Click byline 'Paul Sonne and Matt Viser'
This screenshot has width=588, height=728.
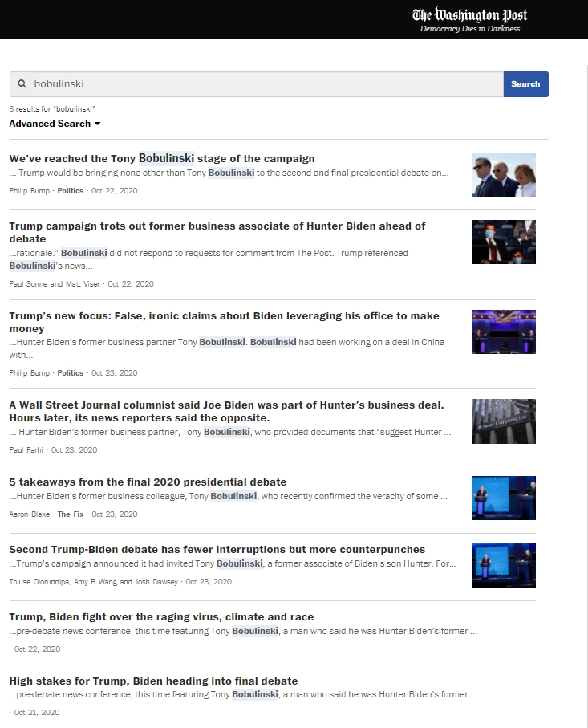click(55, 283)
